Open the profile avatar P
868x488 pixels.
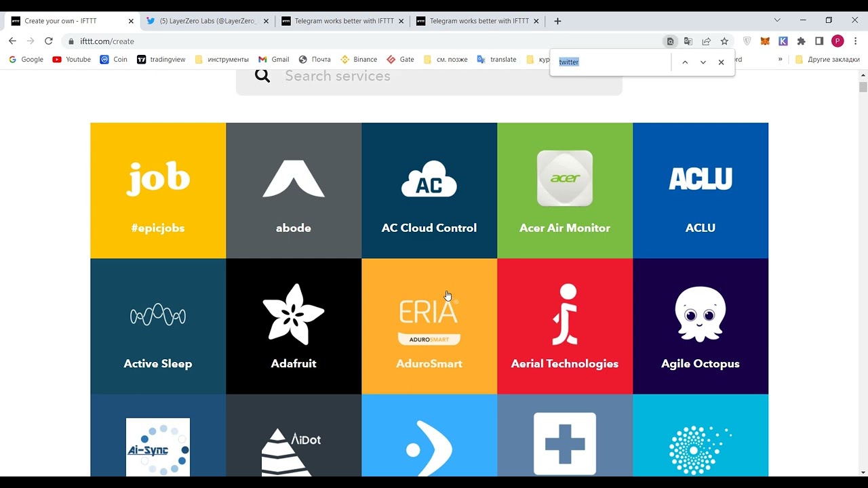tap(837, 41)
